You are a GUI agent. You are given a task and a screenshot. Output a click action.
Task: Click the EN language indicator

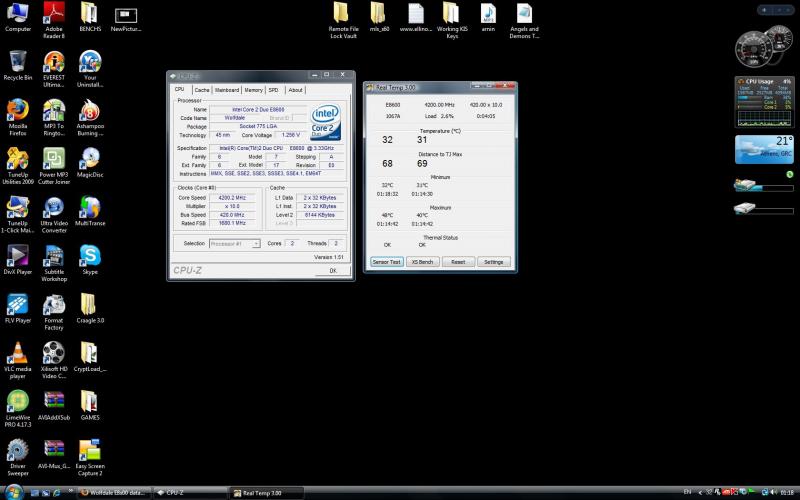tap(687, 492)
